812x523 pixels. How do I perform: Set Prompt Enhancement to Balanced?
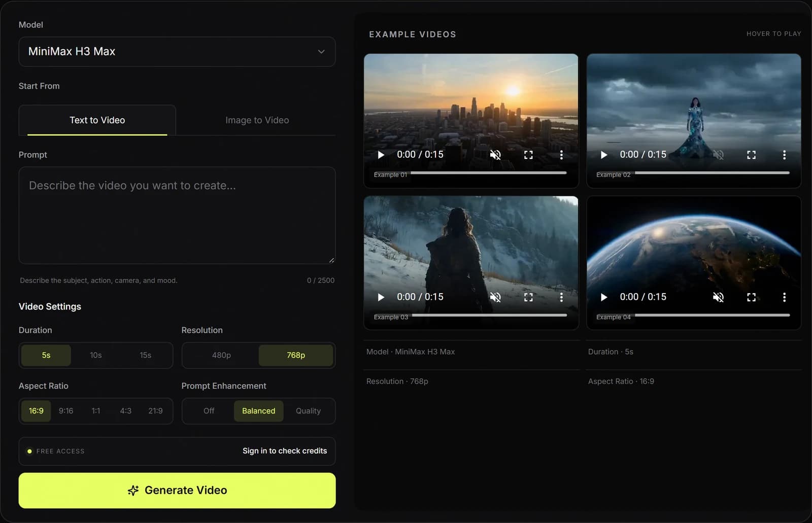point(259,411)
